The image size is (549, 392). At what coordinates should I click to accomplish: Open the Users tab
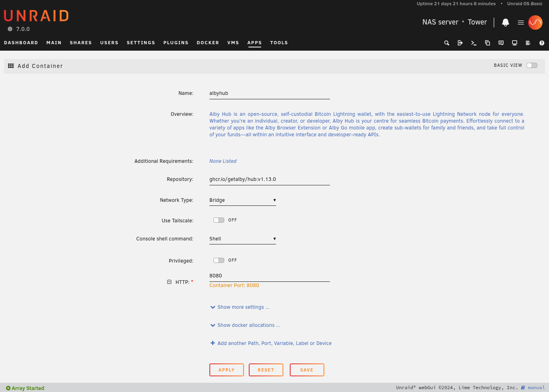(109, 43)
